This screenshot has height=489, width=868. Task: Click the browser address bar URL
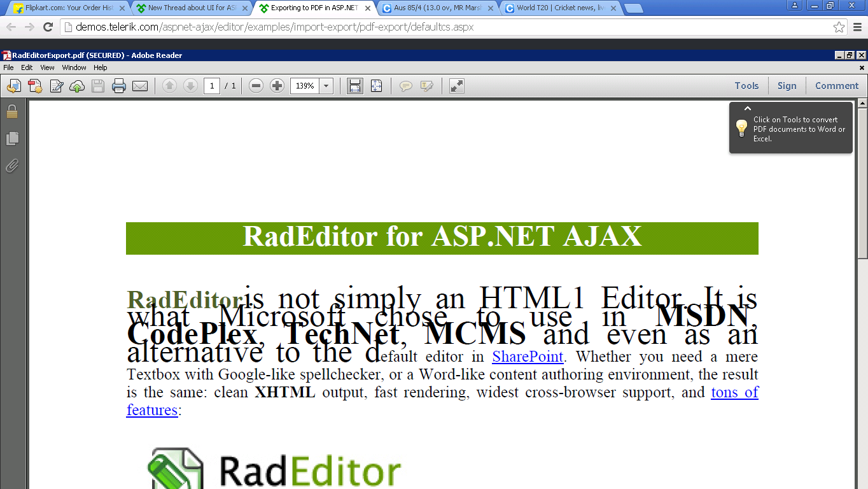[274, 27]
